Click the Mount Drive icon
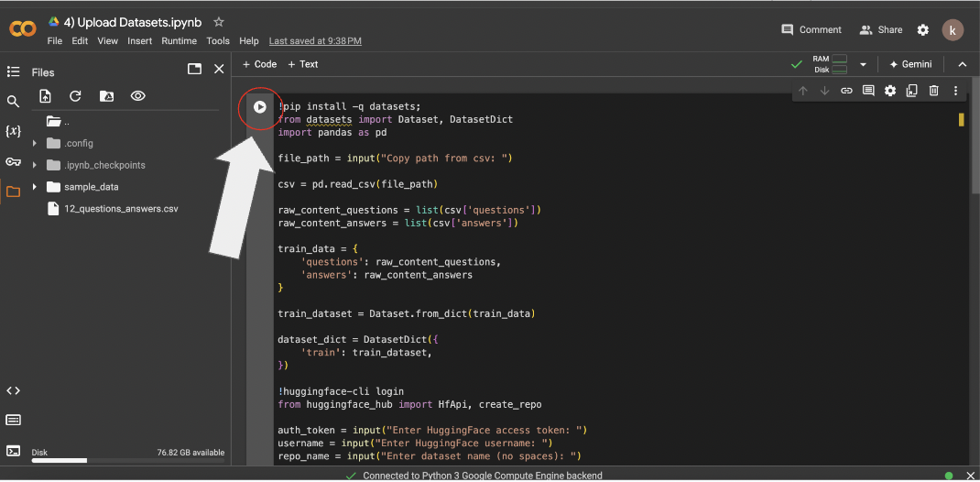This screenshot has height=482, width=980. point(106,96)
